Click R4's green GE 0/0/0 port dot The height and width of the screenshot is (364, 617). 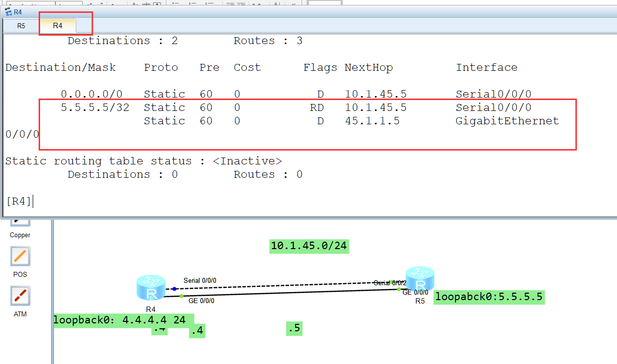pyautogui.click(x=182, y=296)
